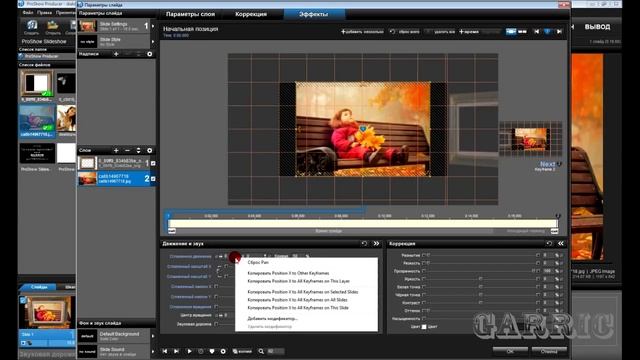Click reset all keyframes button
Screen dimensions: 640x360
pyautogui.click(x=404, y=31)
